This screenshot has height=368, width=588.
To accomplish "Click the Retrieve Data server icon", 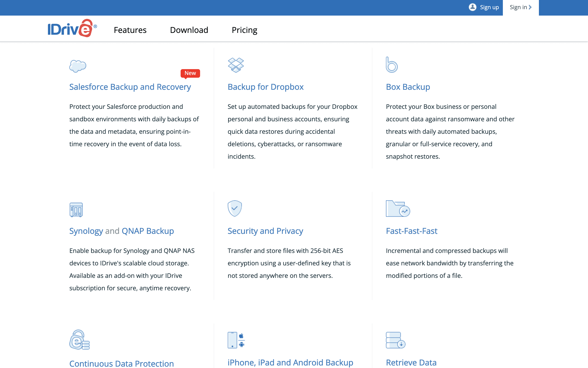I will [395, 340].
